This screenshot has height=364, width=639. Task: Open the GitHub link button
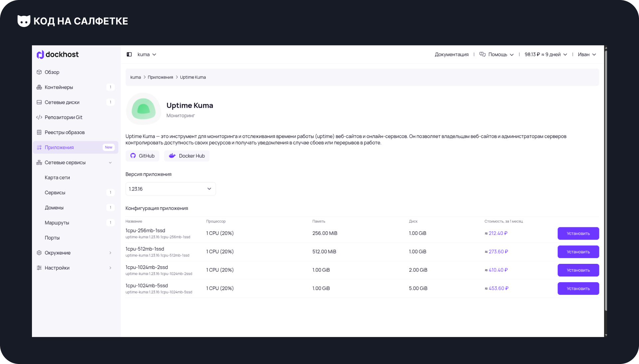click(142, 156)
